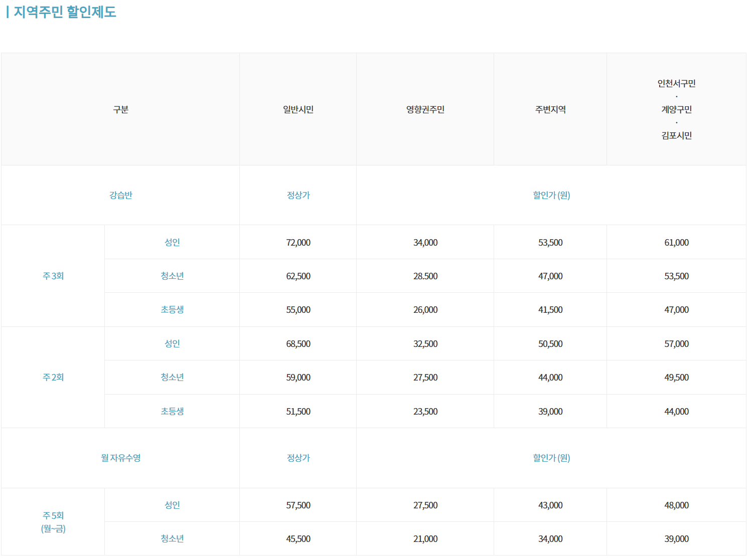Select '성인' under 주5회
This screenshot has height=560, width=753.
[172, 505]
